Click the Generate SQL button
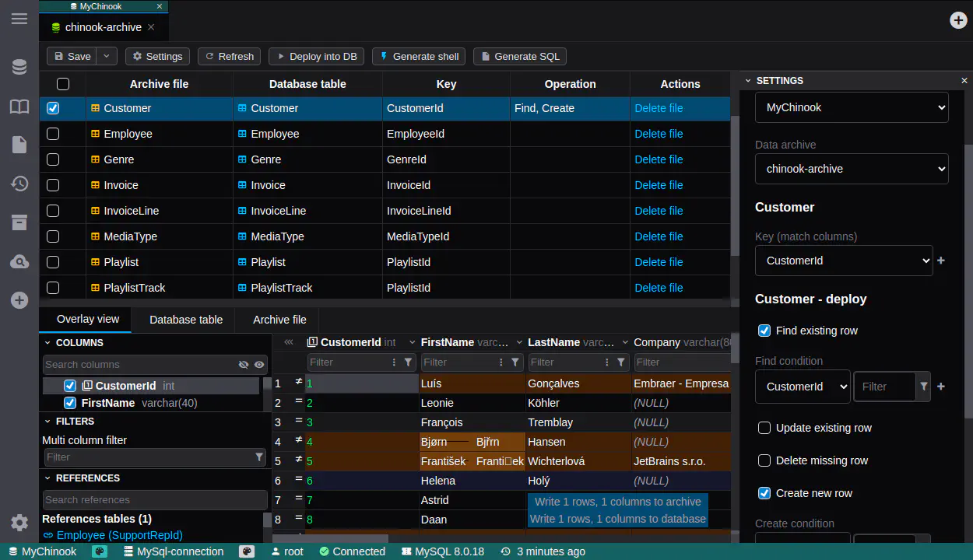Screen dimensions: 973x560 [519, 56]
